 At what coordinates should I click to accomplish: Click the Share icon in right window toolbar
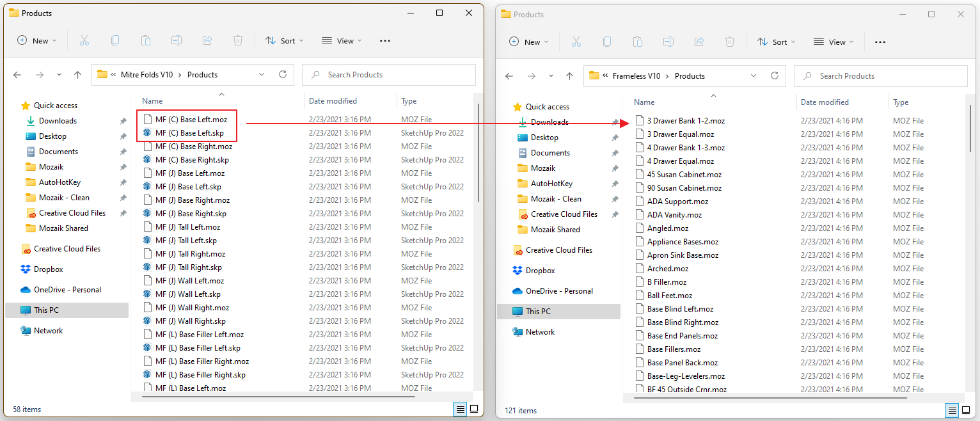click(x=699, y=42)
